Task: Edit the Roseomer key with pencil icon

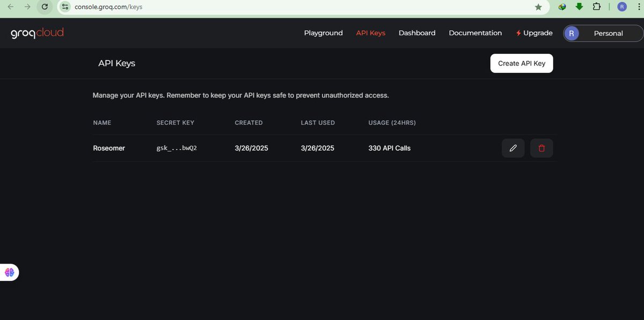Action: (x=513, y=148)
